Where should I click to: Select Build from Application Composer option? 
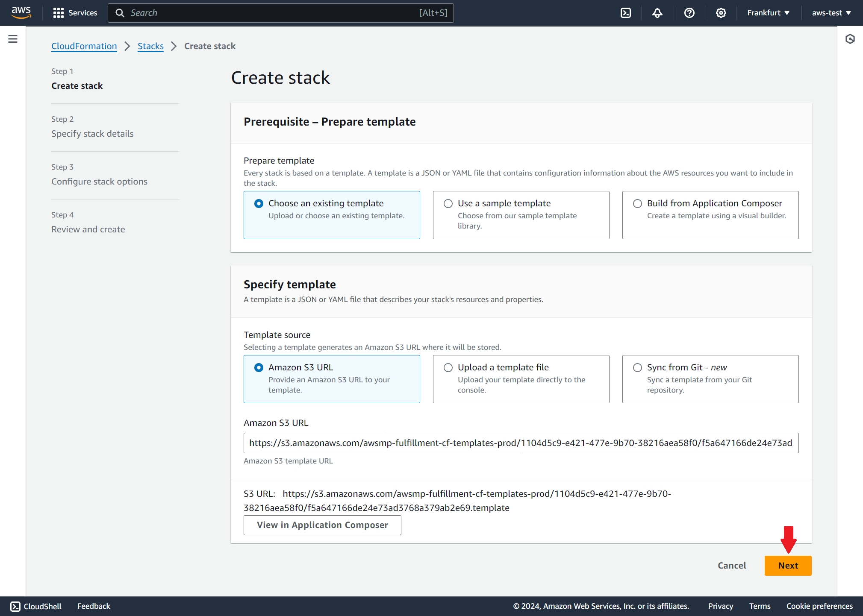(637, 204)
